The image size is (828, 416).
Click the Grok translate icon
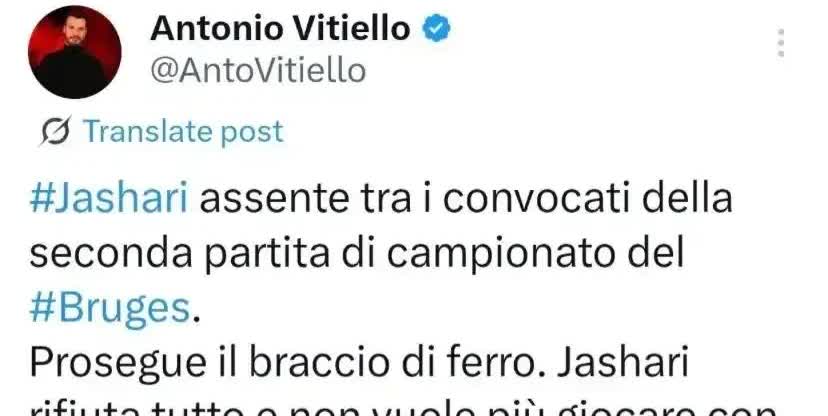pyautogui.click(x=55, y=130)
